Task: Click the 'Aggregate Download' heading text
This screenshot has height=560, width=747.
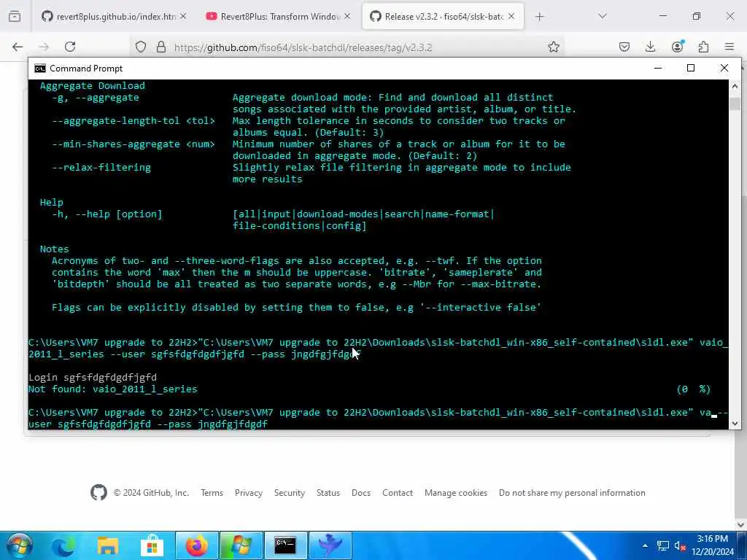Action: (93, 86)
